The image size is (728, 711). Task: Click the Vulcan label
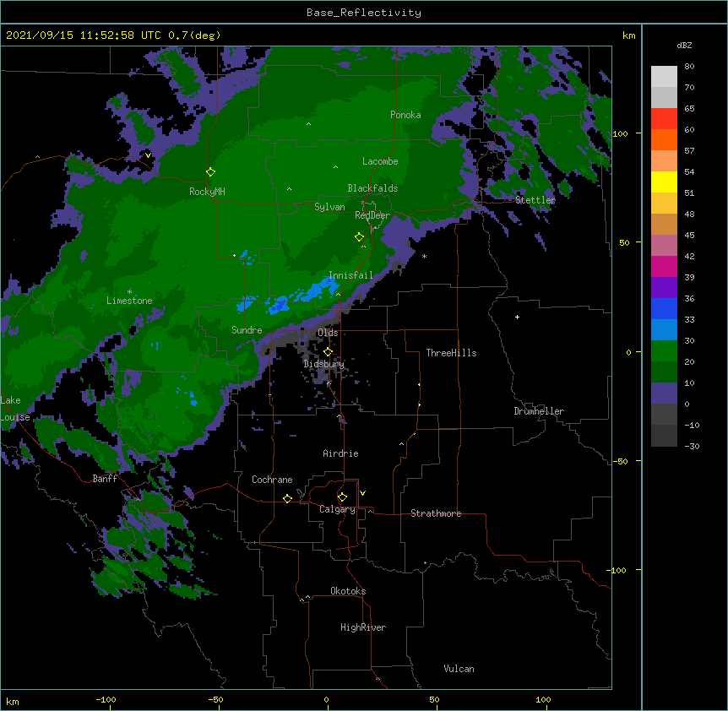click(459, 669)
